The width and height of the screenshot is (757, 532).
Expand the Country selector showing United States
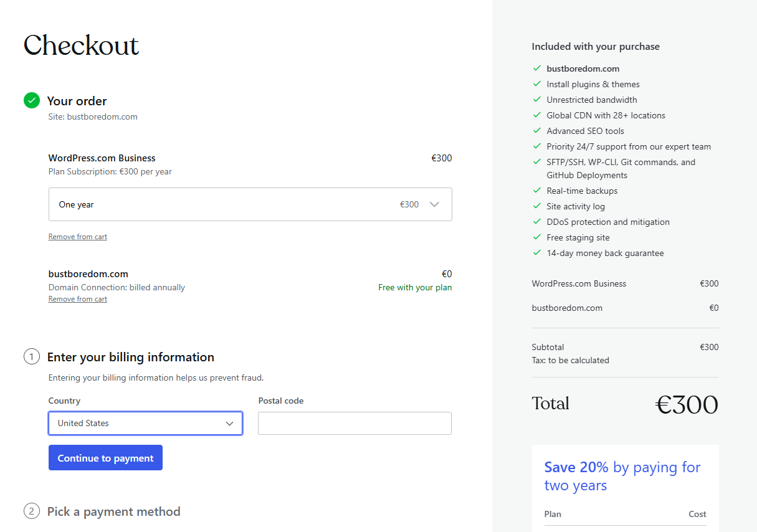point(145,423)
